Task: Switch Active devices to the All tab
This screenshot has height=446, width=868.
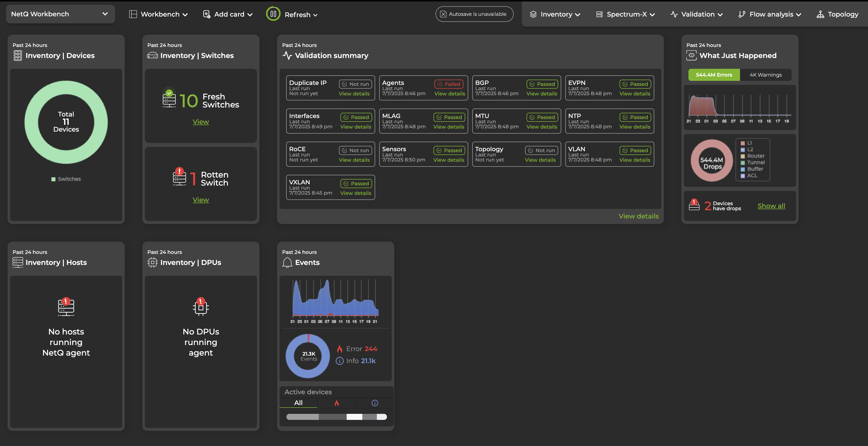Action: tap(298, 403)
